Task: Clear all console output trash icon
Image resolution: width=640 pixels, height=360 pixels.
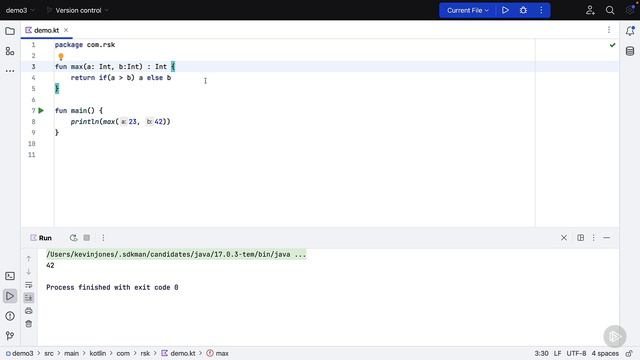Action: click(29, 324)
